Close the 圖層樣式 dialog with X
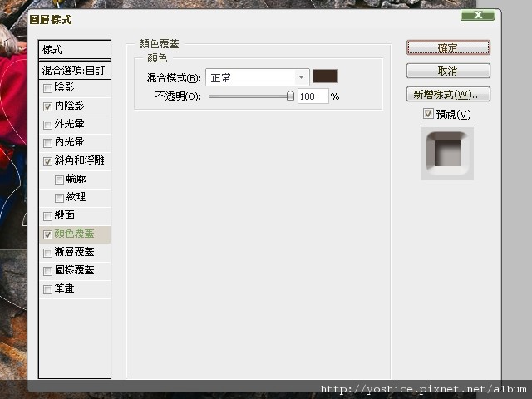This screenshot has width=532, height=399. pos(478,15)
